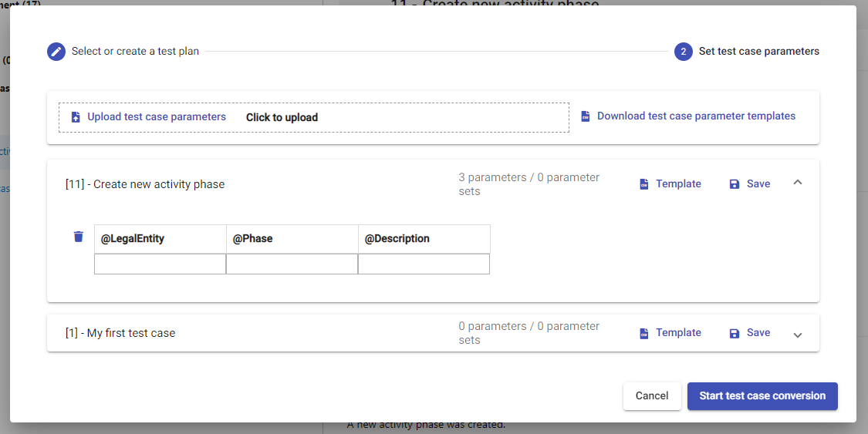The image size is (868, 434).
Task: Click the @LegalEntity input cell
Action: click(x=160, y=264)
